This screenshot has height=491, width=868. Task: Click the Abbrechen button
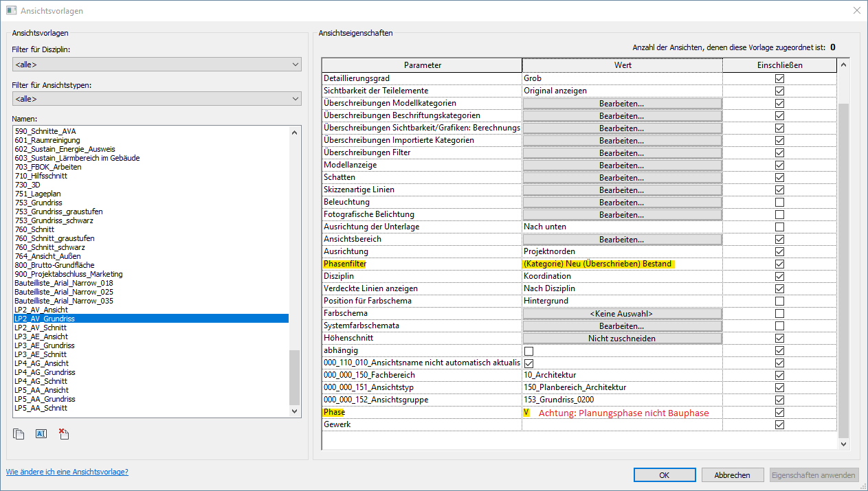[x=731, y=475]
